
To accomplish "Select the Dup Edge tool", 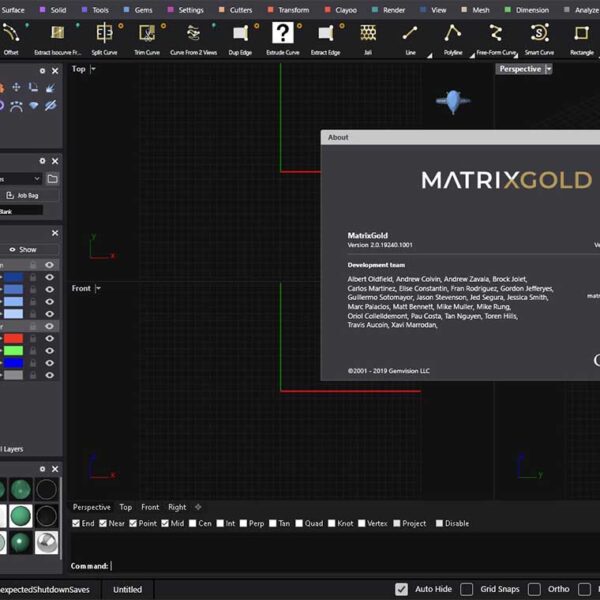I will 240,38.
